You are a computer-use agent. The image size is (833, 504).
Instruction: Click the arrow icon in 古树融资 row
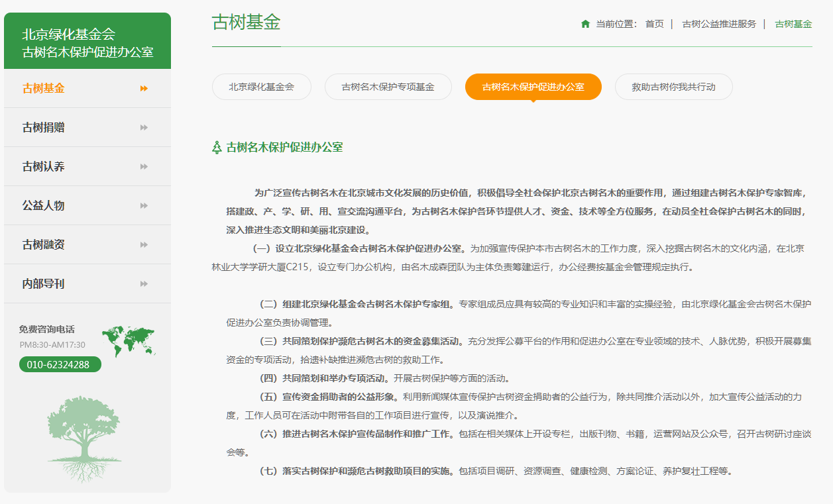click(144, 245)
